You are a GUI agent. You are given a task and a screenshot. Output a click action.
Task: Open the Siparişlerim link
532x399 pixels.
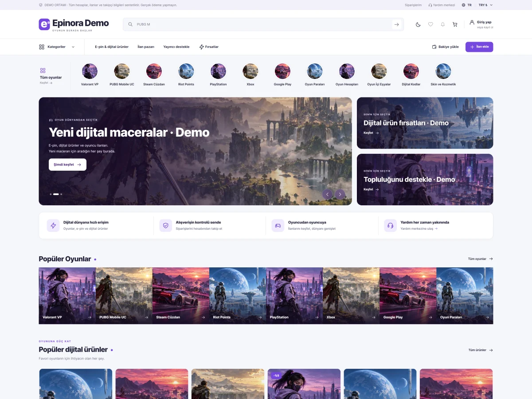click(x=413, y=5)
